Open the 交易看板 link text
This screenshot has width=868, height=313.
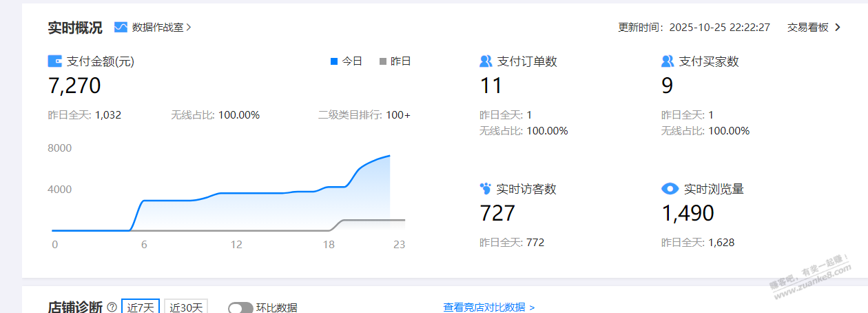click(x=808, y=28)
